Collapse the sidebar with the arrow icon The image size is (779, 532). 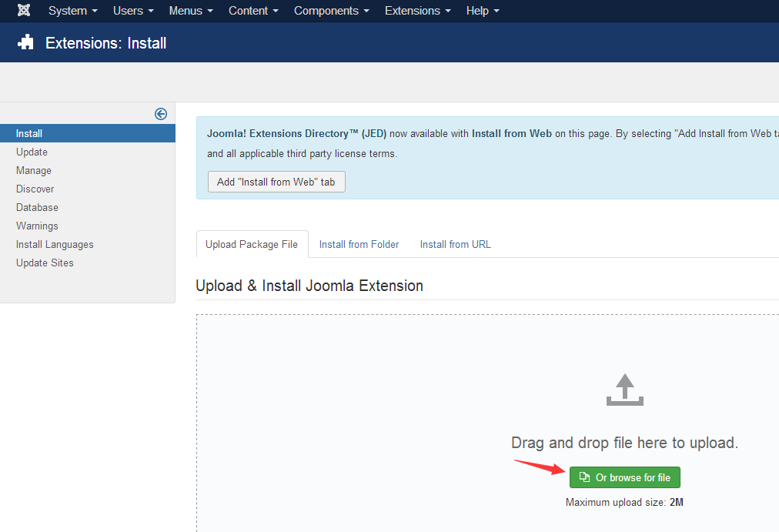[x=160, y=114]
